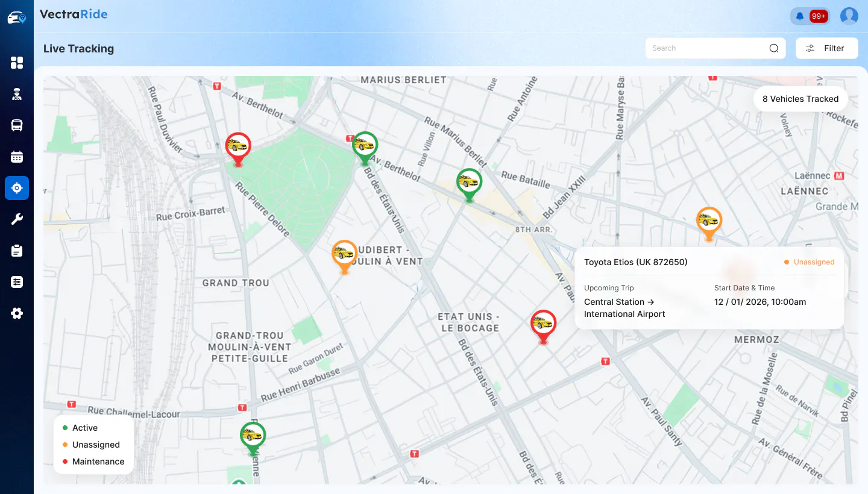Open the bus vehicles icon in sidebar

17,125
